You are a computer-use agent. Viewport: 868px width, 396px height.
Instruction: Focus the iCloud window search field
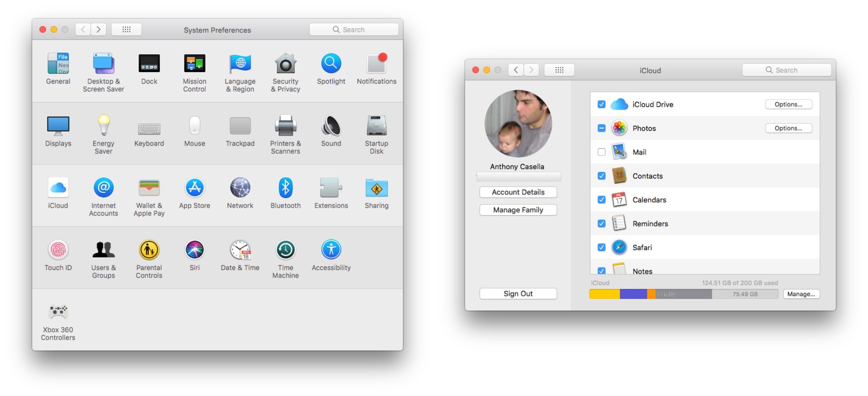[x=787, y=70]
